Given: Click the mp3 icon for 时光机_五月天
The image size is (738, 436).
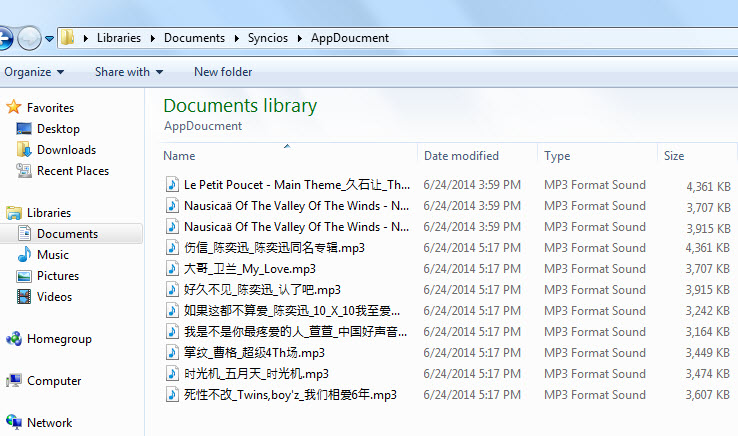Looking at the screenshot, I should coord(172,374).
